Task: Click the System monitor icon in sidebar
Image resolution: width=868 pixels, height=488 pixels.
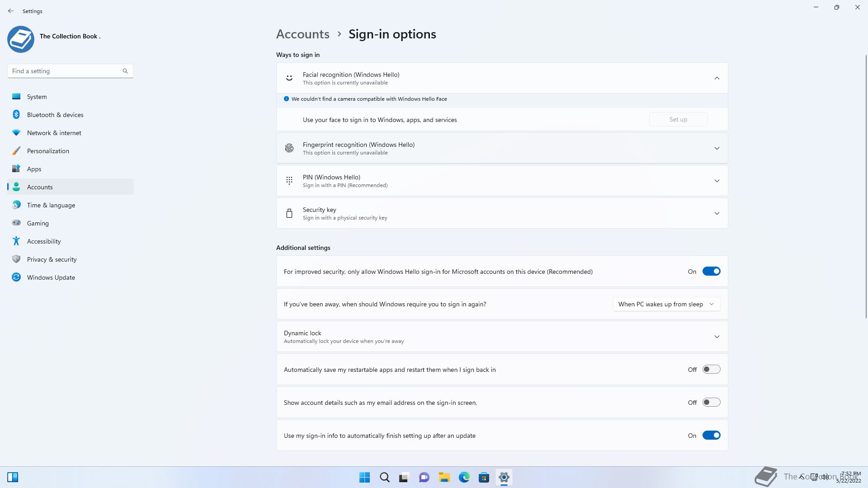Action: (x=16, y=96)
